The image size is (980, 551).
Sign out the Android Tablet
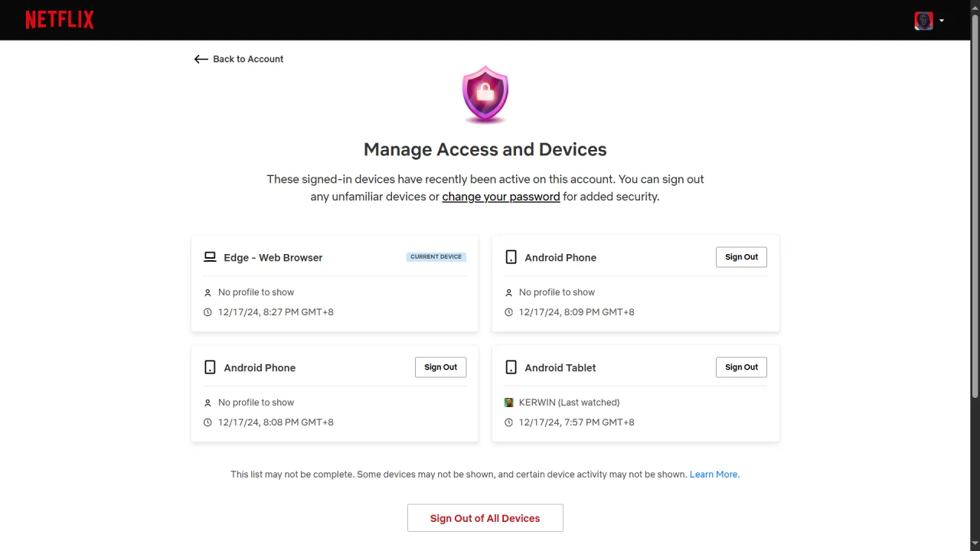(x=741, y=367)
